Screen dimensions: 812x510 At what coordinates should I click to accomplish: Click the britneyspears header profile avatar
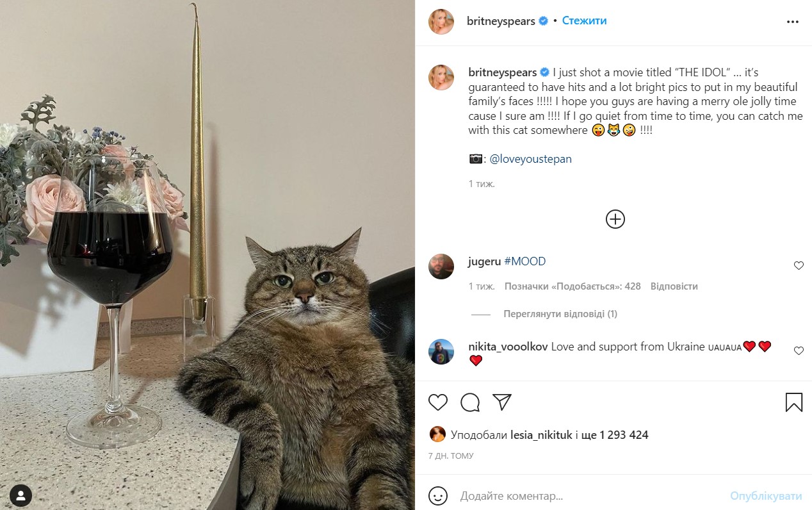click(441, 21)
